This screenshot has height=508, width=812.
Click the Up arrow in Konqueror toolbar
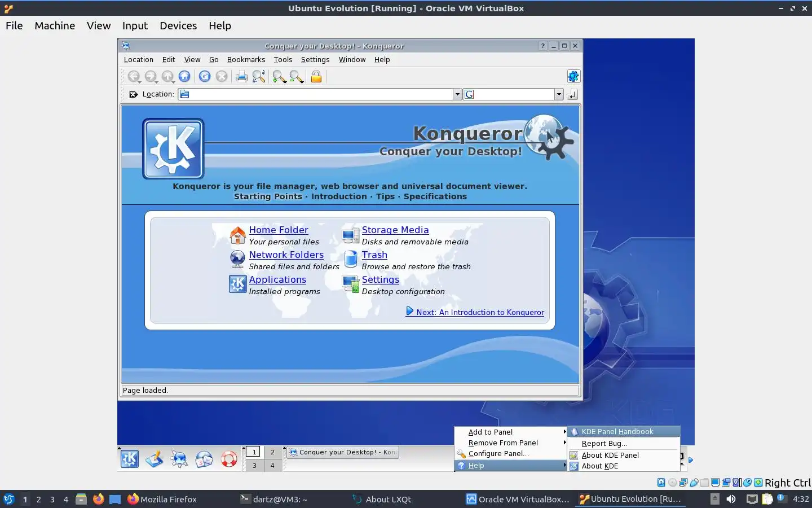click(167, 77)
